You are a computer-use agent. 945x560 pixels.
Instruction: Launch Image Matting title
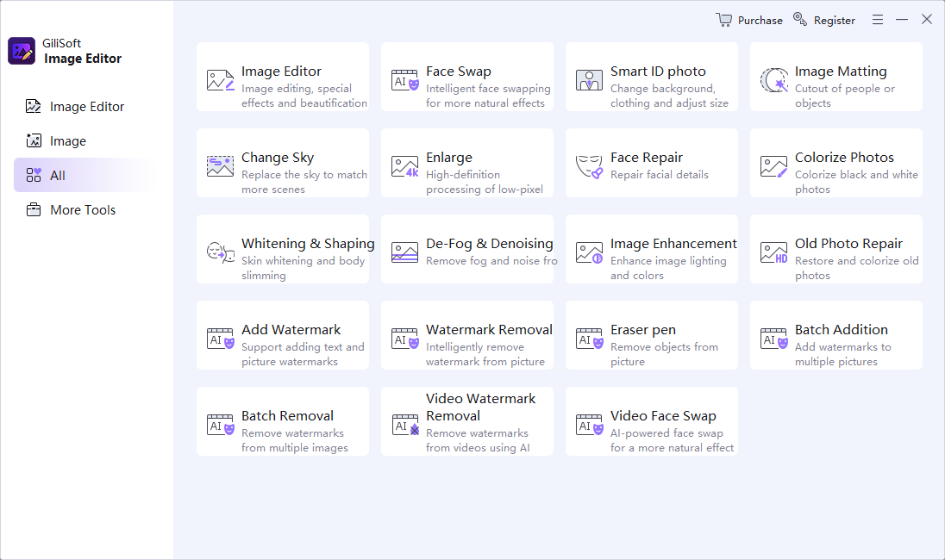pos(841,71)
